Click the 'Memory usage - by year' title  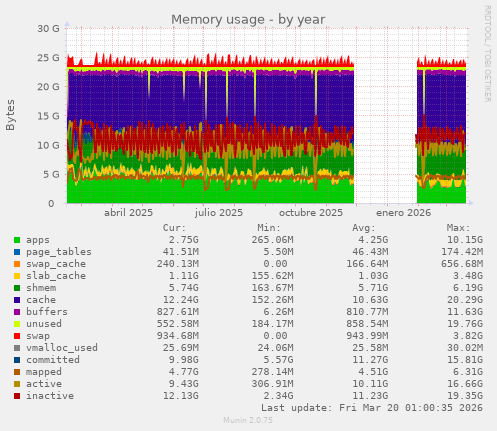pos(248,20)
